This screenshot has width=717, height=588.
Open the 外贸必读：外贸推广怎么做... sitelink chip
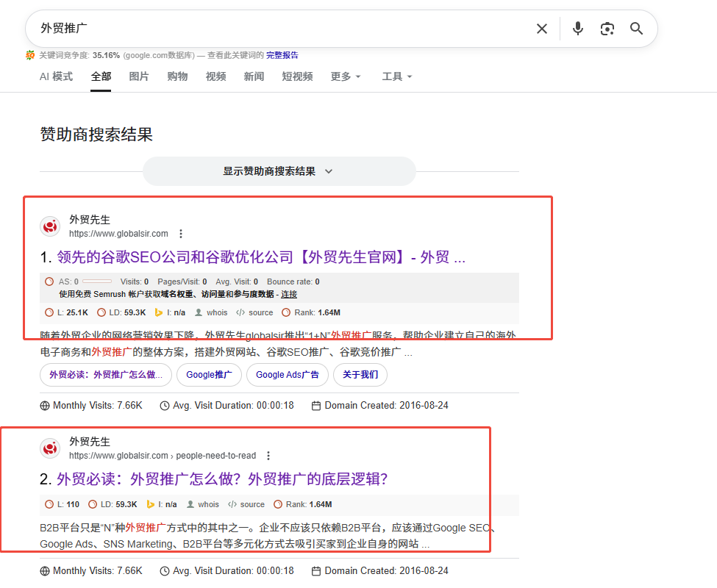[x=106, y=375]
